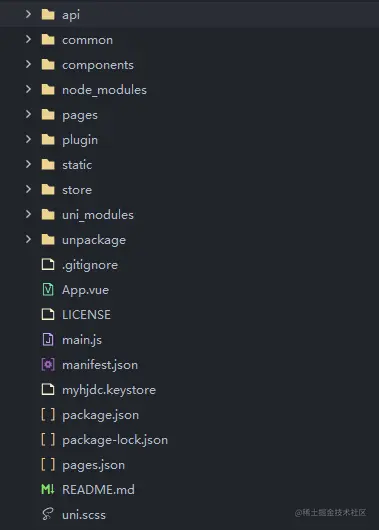Expand the node_modules folder chevron
Image resolution: width=379 pixels, height=530 pixels.
click(x=28, y=89)
